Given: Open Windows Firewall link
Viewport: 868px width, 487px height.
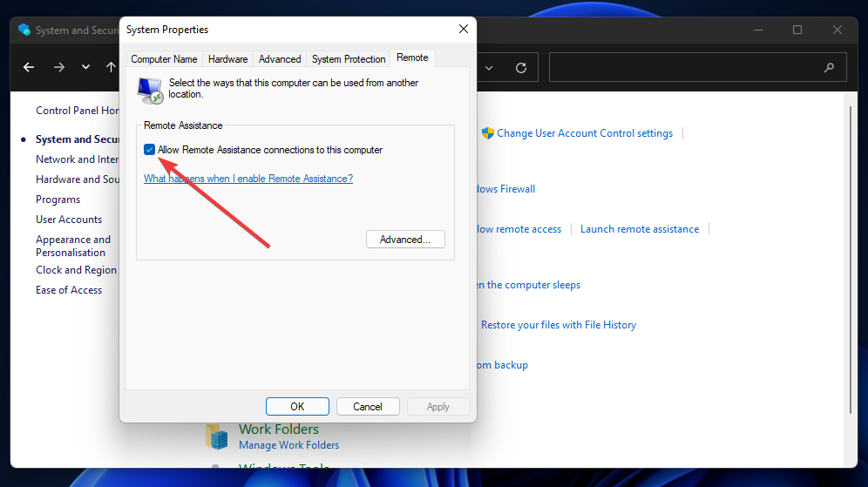Looking at the screenshot, I should point(506,189).
